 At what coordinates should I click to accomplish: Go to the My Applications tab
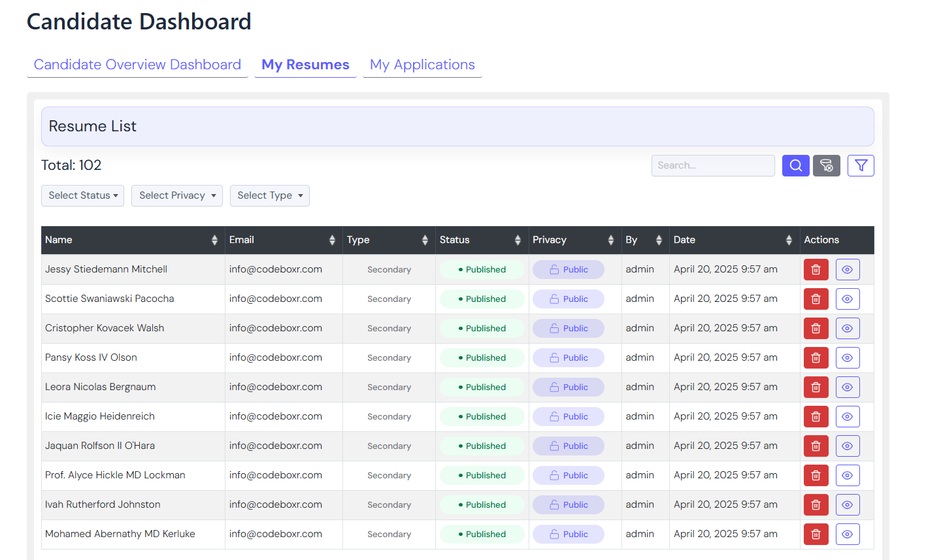[422, 65]
